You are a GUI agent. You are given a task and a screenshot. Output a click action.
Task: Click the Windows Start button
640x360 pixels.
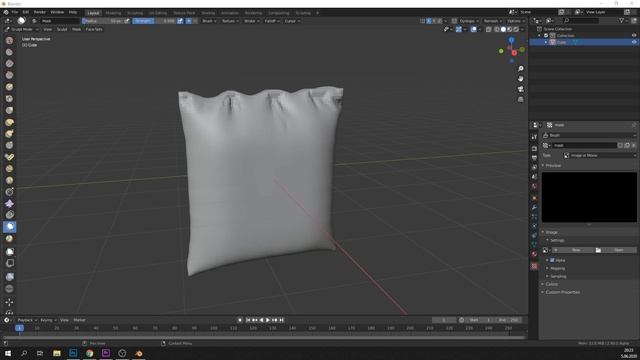8,353
